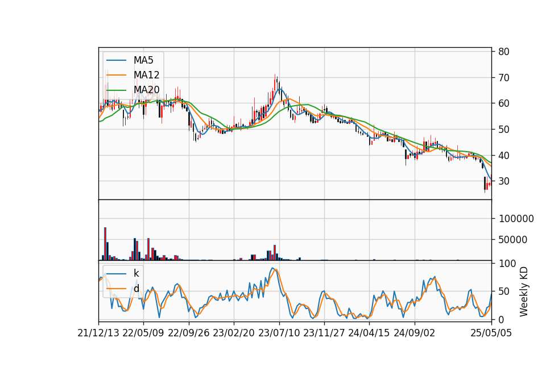Image resolution: width=546 pixels, height=392 pixels.
Task: Click the orange d legend line sample
Action: point(116,289)
